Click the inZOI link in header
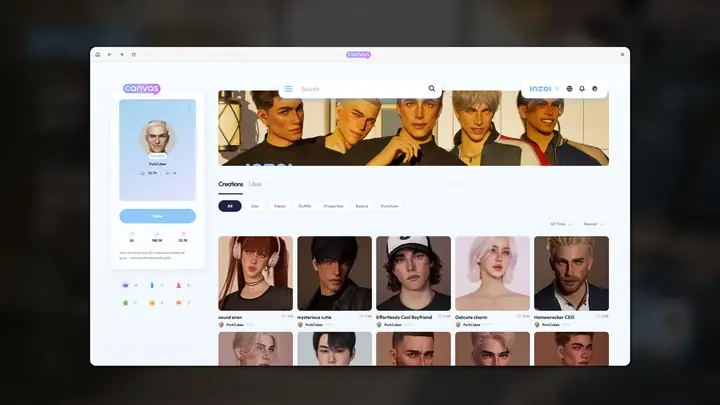Viewport: 720px width, 405px height. [x=540, y=88]
